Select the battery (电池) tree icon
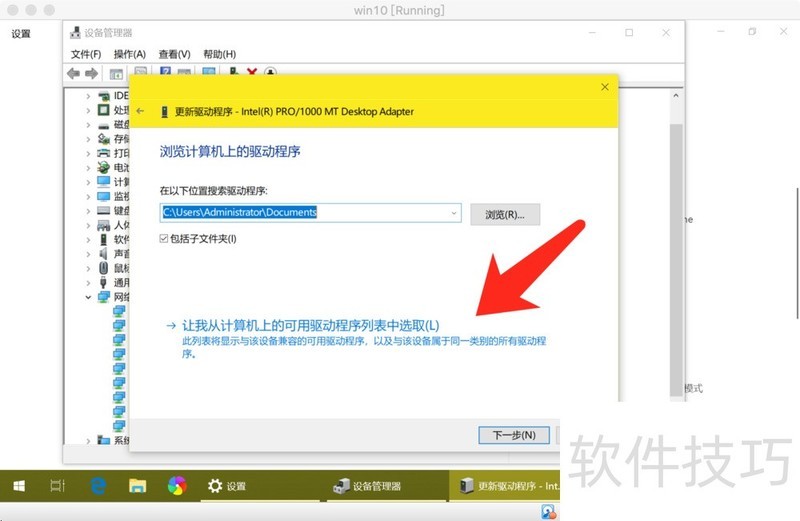This screenshot has width=800, height=521. tap(104, 167)
